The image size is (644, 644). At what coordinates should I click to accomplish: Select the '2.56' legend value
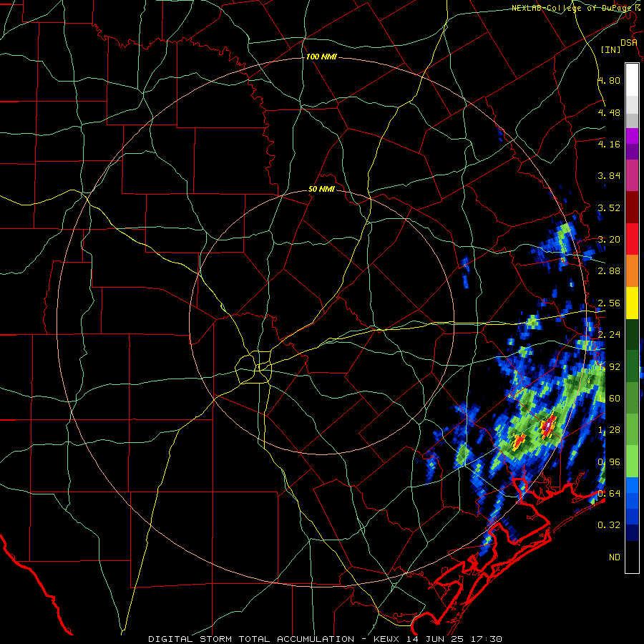click(x=609, y=303)
